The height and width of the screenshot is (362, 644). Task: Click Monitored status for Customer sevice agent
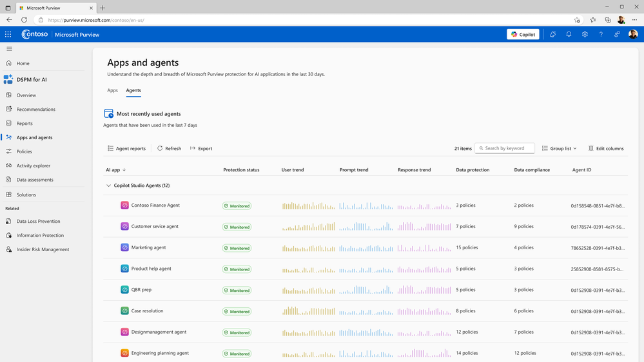[237, 227]
